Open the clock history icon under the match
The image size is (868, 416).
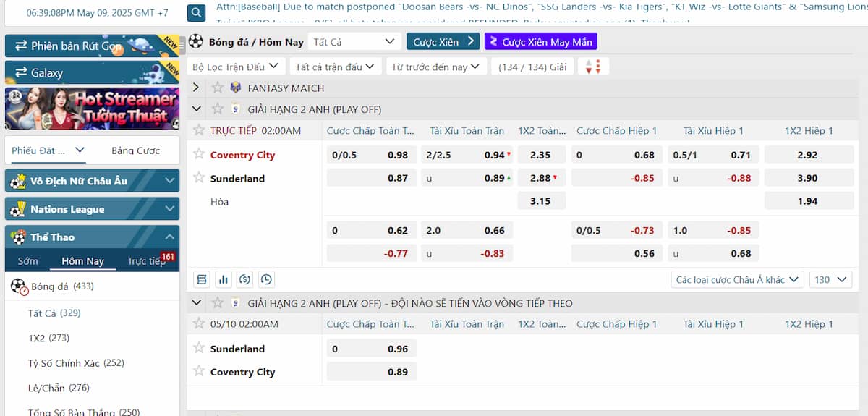click(x=266, y=279)
